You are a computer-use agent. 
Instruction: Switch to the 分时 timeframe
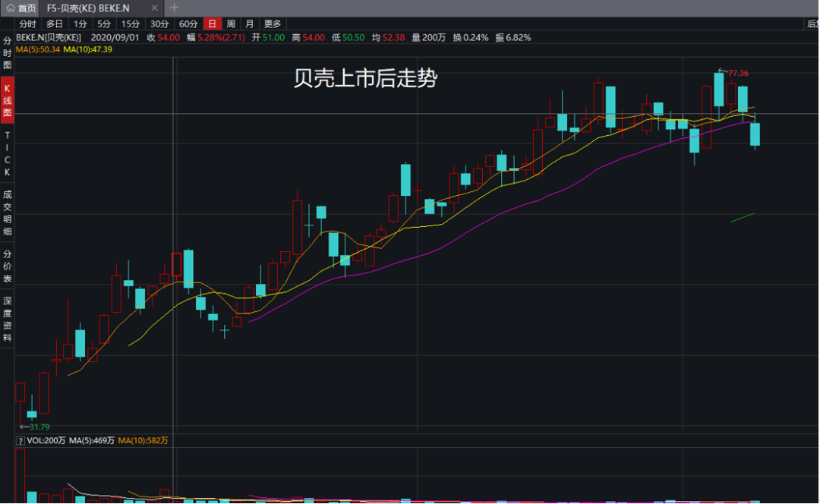click(28, 24)
